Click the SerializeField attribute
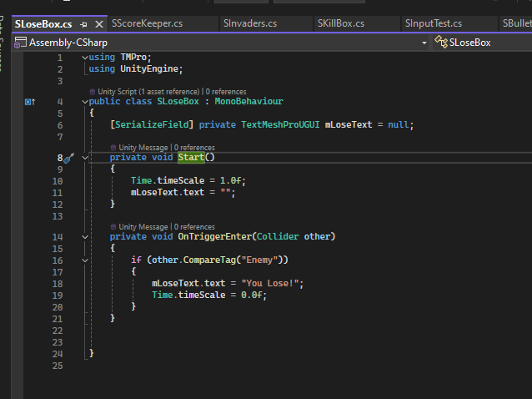The height and width of the screenshot is (399, 532). point(152,124)
